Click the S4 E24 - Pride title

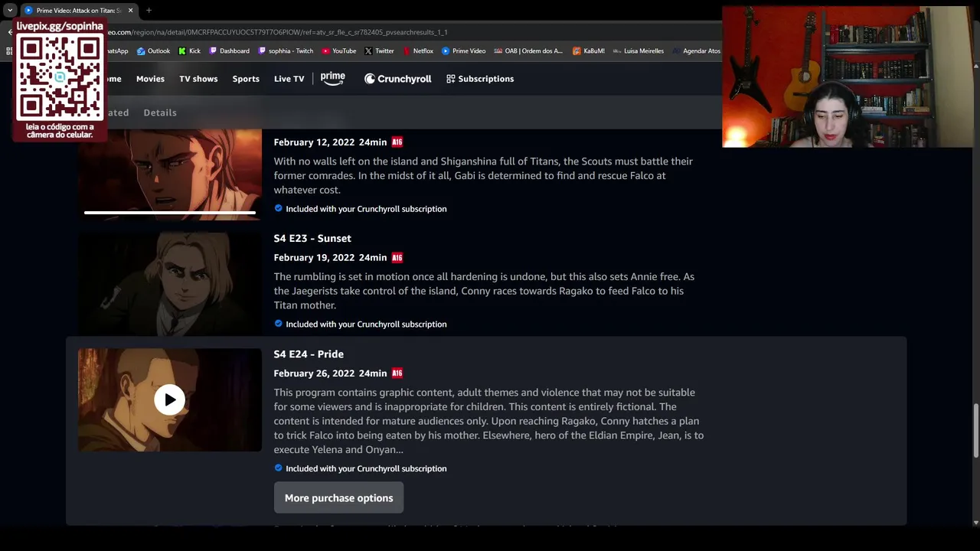(309, 354)
